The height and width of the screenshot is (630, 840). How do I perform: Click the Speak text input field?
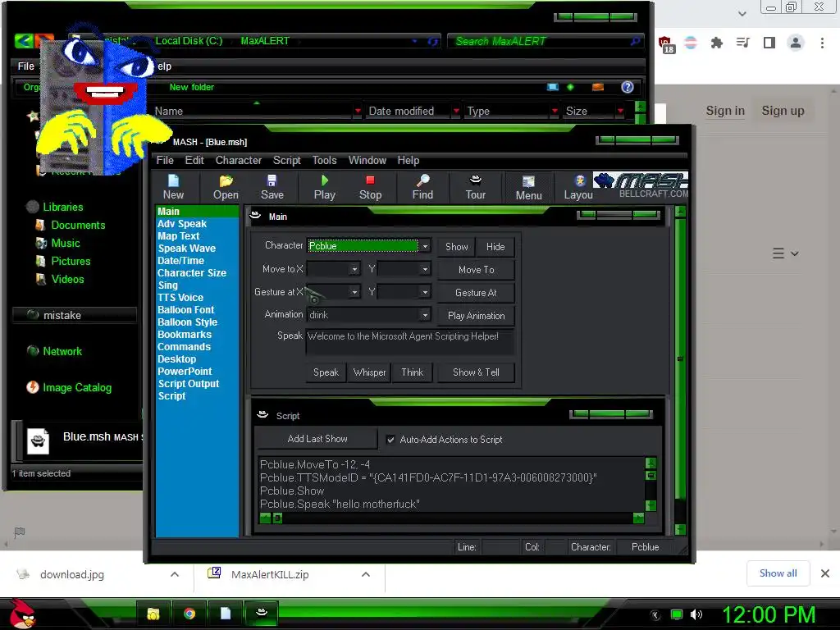click(409, 341)
